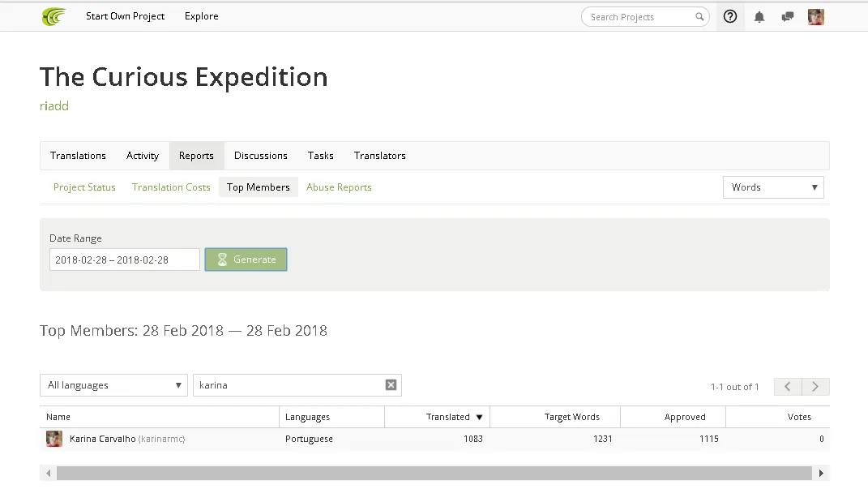
Task: Click the Crowdin logo icon
Action: click(x=53, y=16)
